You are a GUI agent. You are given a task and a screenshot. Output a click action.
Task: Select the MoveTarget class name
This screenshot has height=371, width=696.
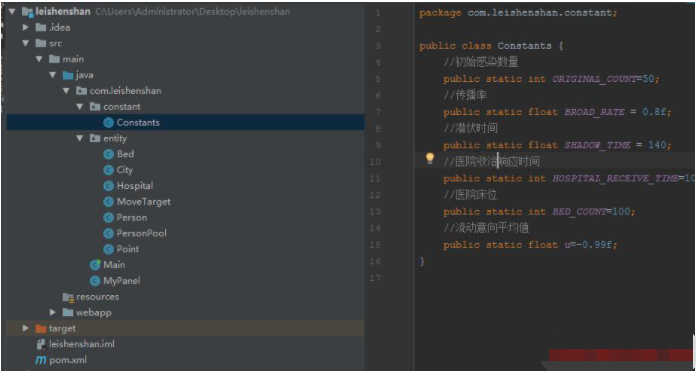point(143,202)
